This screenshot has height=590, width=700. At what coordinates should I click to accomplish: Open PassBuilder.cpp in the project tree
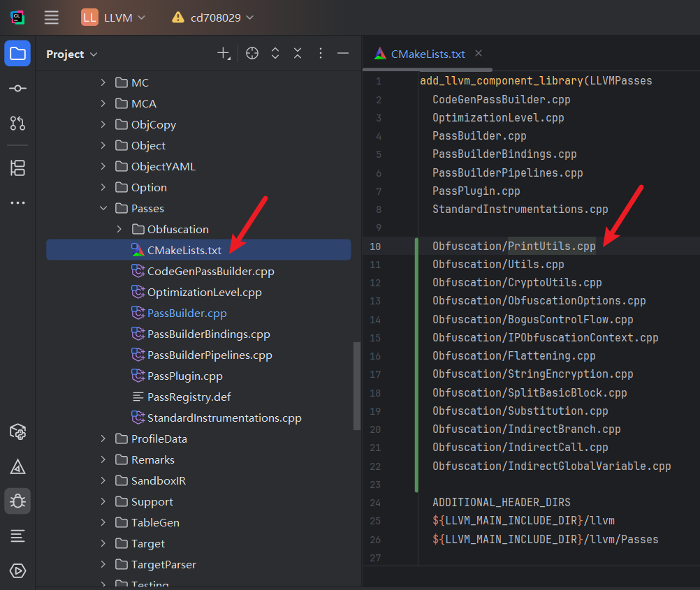[187, 313]
